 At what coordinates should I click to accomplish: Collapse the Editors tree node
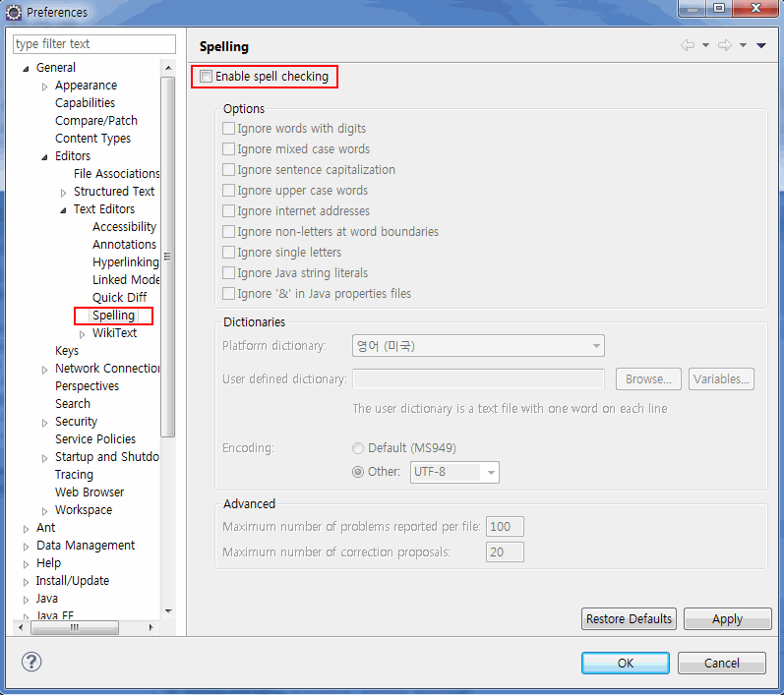point(44,157)
